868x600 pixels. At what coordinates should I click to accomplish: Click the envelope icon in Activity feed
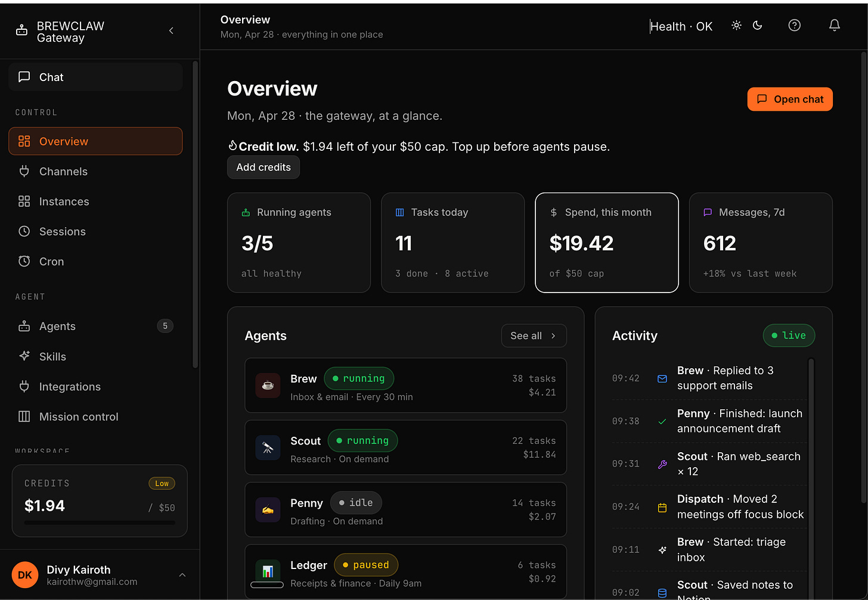point(662,378)
